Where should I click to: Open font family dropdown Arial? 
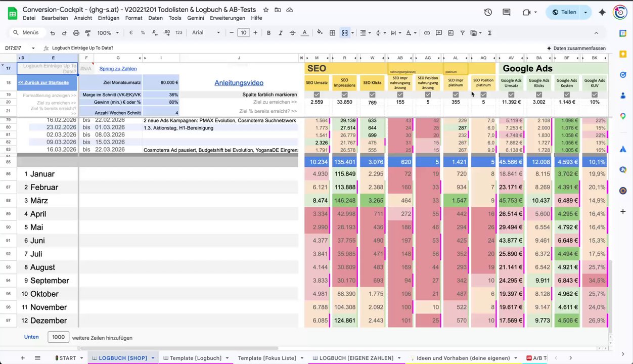(206, 33)
